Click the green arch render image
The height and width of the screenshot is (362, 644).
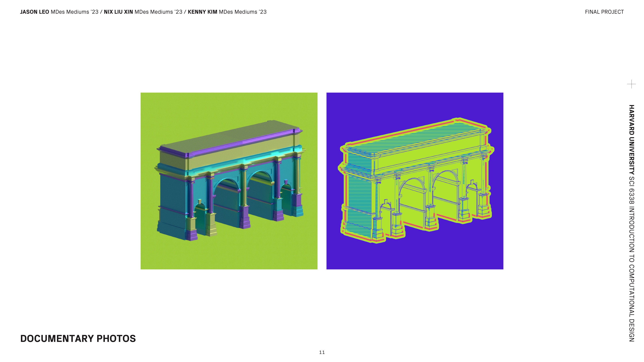click(x=229, y=181)
